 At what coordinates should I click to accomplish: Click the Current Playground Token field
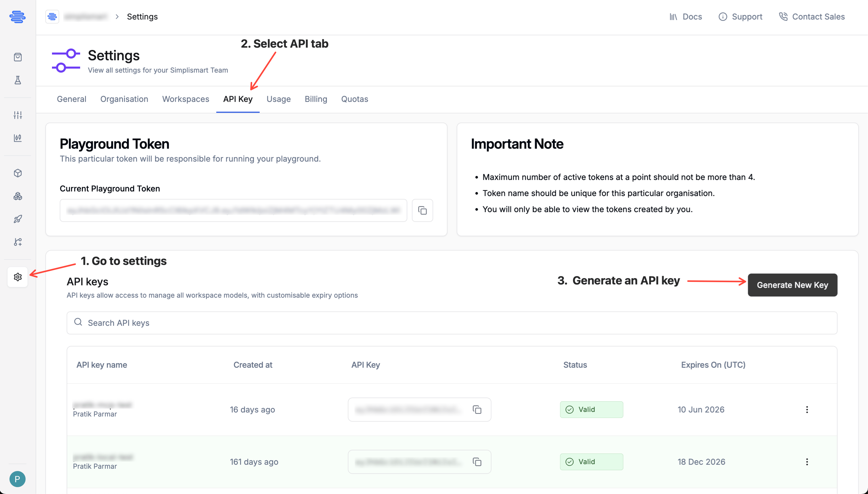(x=234, y=210)
